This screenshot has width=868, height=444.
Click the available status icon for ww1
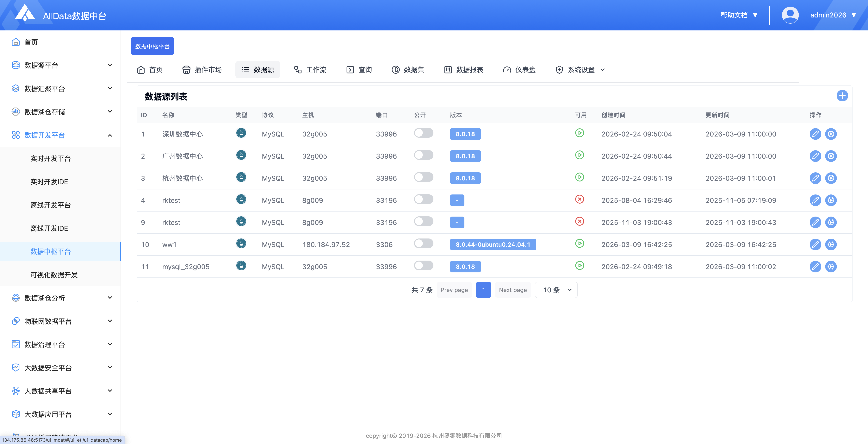pyautogui.click(x=579, y=243)
